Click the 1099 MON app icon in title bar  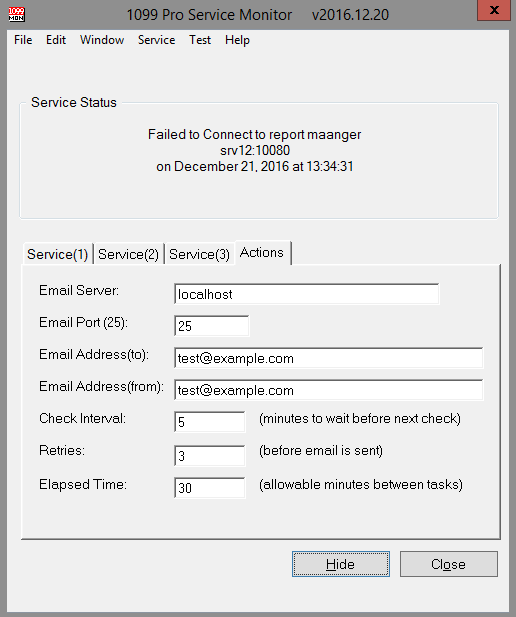point(16,14)
